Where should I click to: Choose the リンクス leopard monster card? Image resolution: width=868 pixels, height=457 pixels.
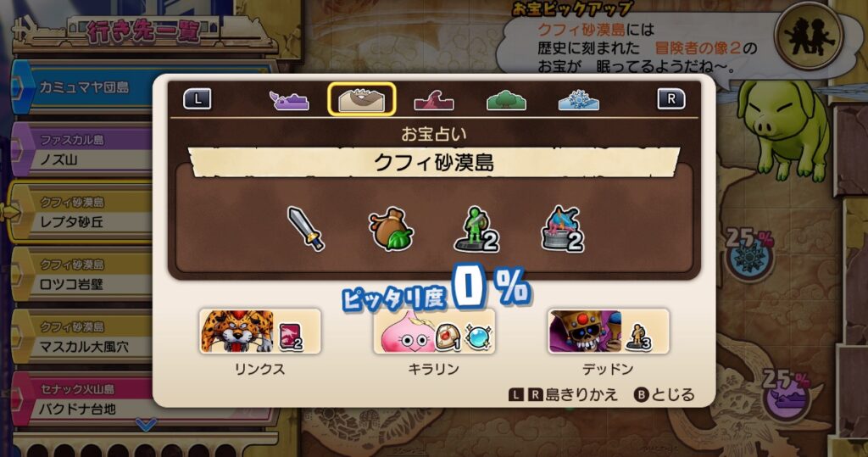[259, 332]
